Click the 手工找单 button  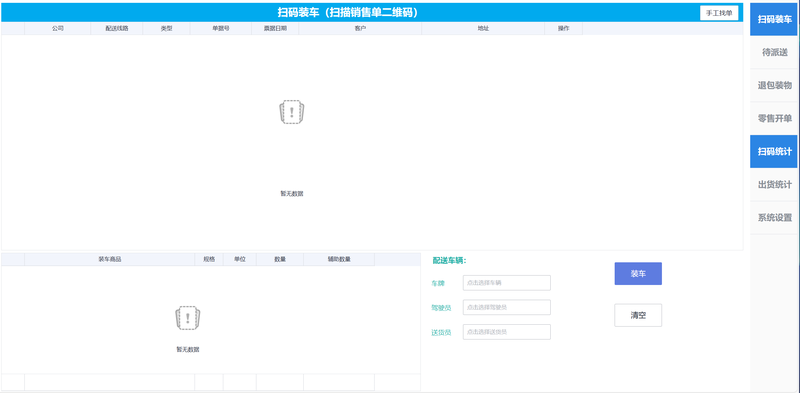click(x=719, y=13)
